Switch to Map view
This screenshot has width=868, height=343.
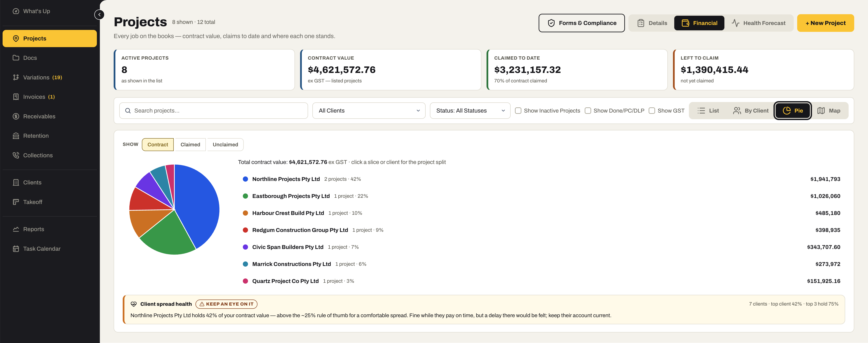[x=829, y=111]
